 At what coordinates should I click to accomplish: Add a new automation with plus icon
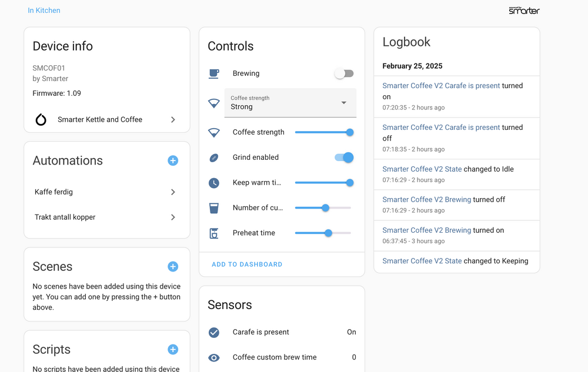(x=173, y=160)
